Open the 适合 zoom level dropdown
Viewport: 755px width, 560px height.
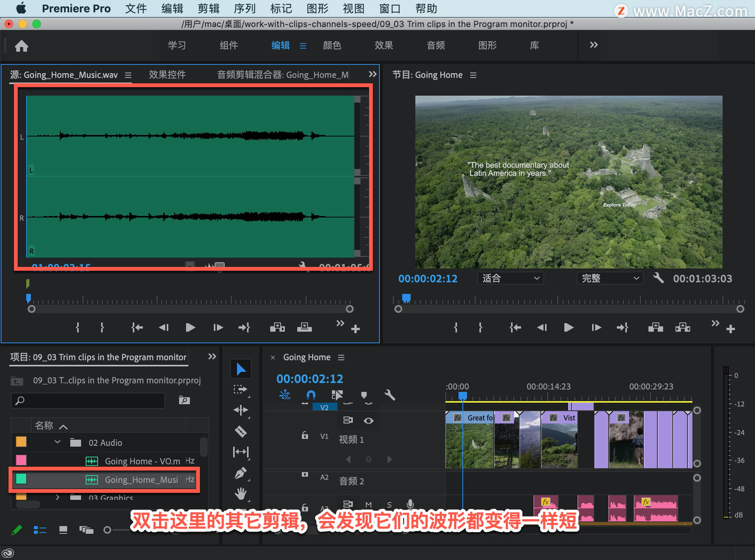tap(510, 278)
